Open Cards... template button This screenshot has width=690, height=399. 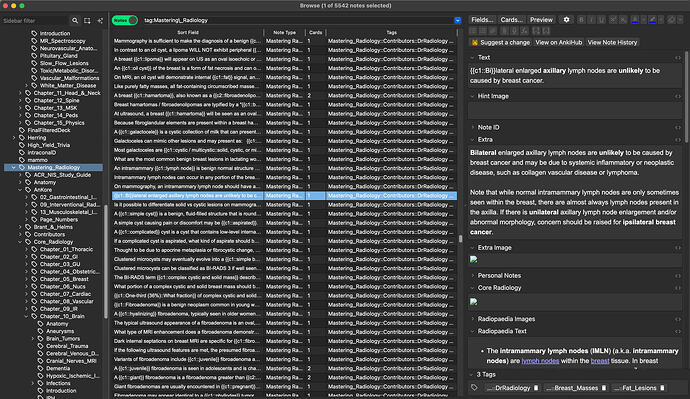coord(511,20)
